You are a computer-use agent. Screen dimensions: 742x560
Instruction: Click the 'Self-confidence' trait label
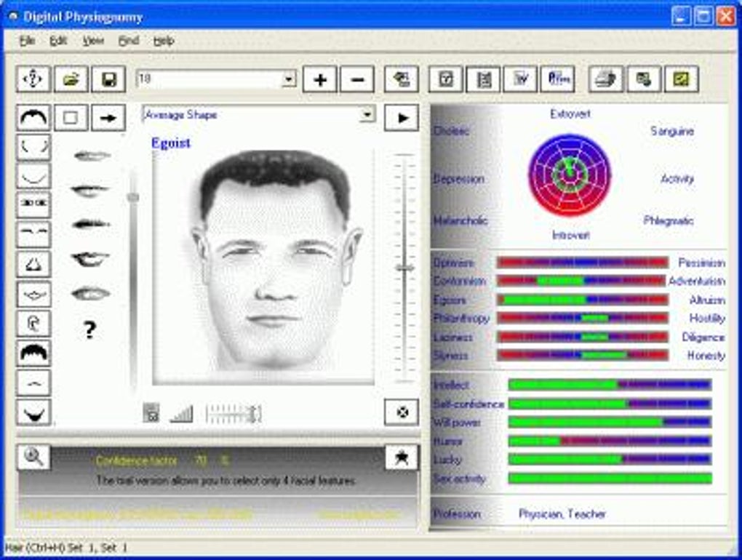(468, 404)
